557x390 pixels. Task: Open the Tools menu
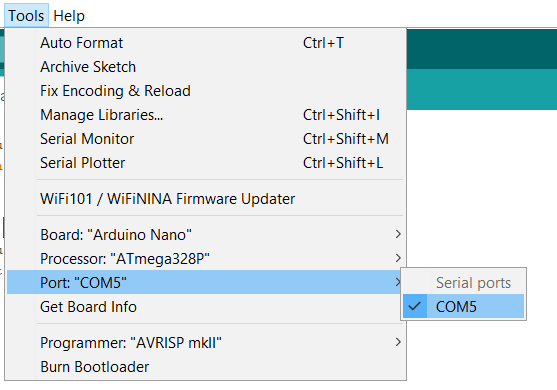click(x=26, y=16)
